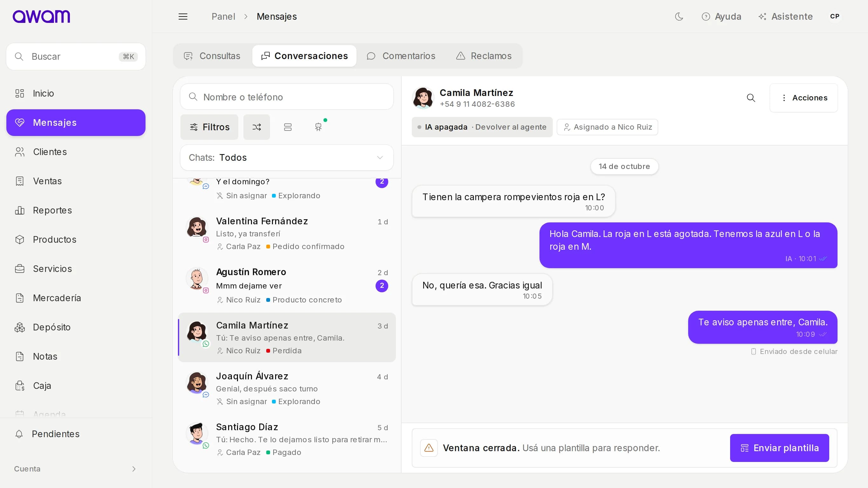This screenshot has width=868, height=488.
Task: Open Joaquín Álvarez conversation
Action: [287, 389]
